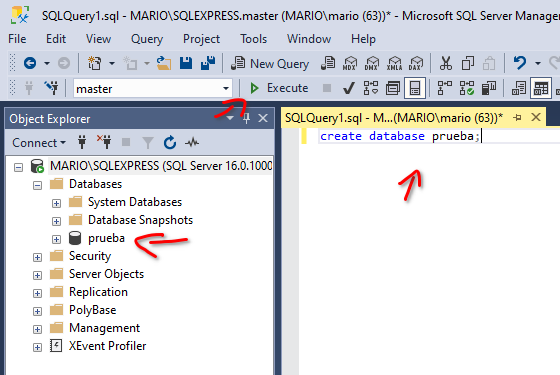Click the Copy icon
Image resolution: width=560 pixels, height=375 pixels.
(468, 64)
